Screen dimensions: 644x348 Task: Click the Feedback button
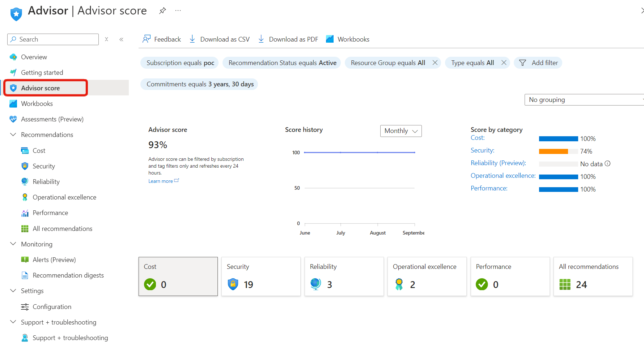(162, 39)
